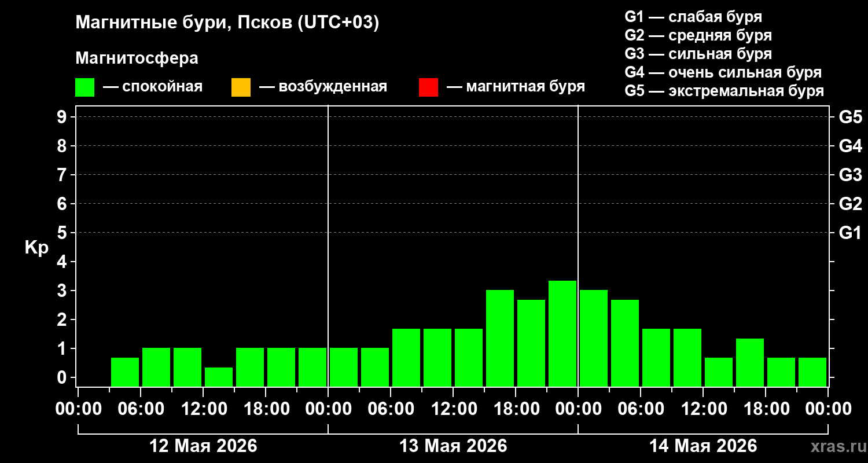Click the red magnetic storm legend swatch

[x=428, y=87]
